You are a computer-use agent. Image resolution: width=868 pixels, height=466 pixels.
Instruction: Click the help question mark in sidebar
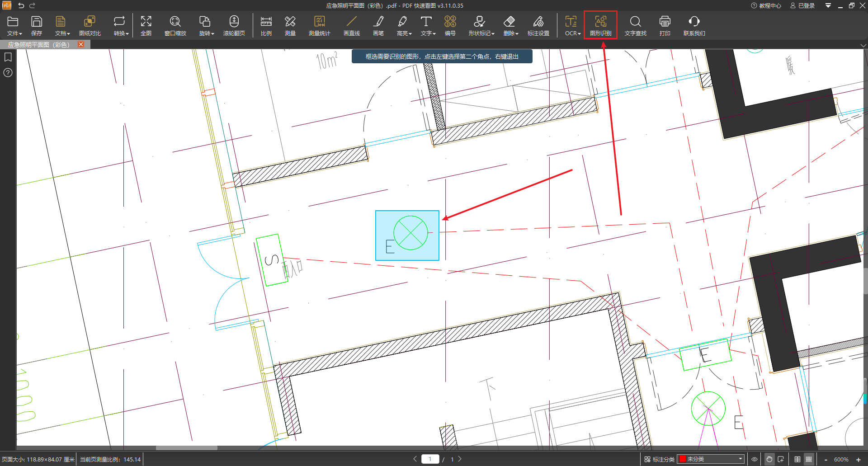[8, 72]
